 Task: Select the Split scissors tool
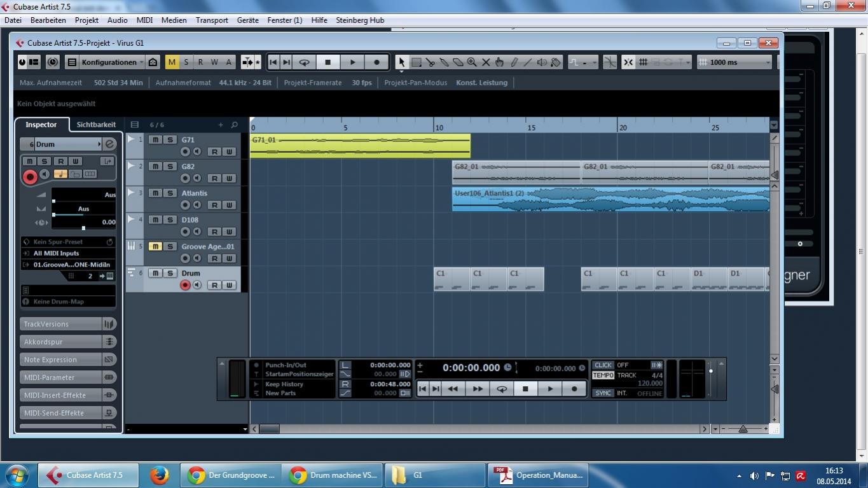point(431,62)
